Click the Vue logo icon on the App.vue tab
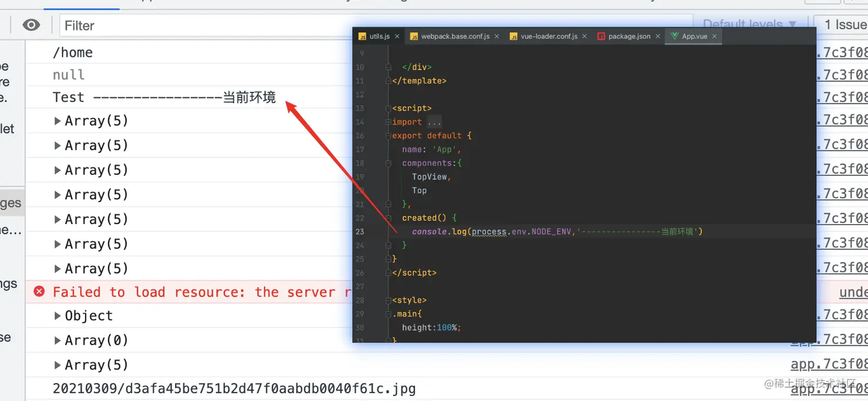This screenshot has width=868, height=401. pos(675,36)
